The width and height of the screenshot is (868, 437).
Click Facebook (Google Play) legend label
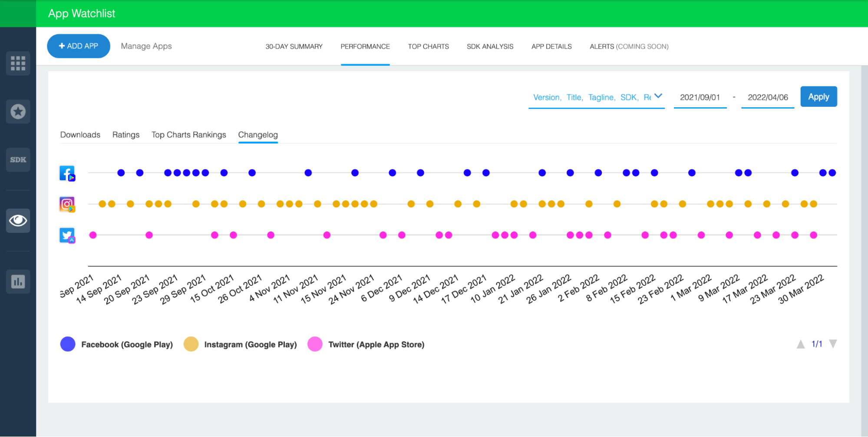pos(127,344)
